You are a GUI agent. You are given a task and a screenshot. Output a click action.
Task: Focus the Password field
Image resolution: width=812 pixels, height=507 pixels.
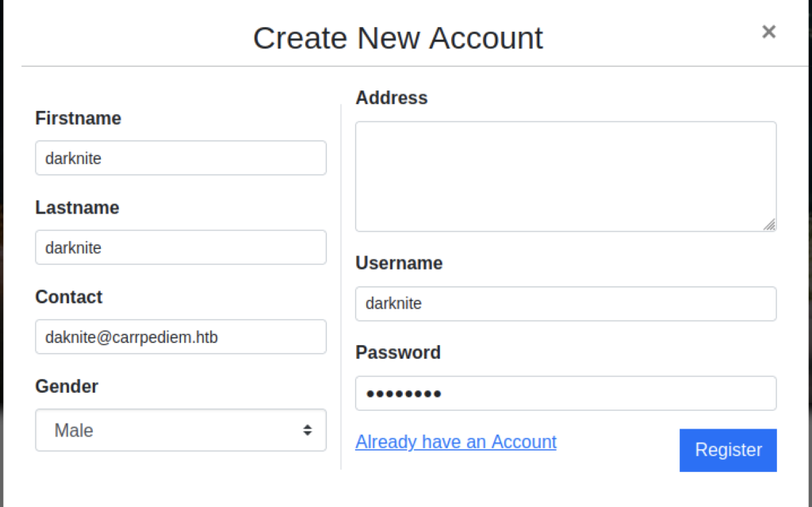(x=565, y=394)
